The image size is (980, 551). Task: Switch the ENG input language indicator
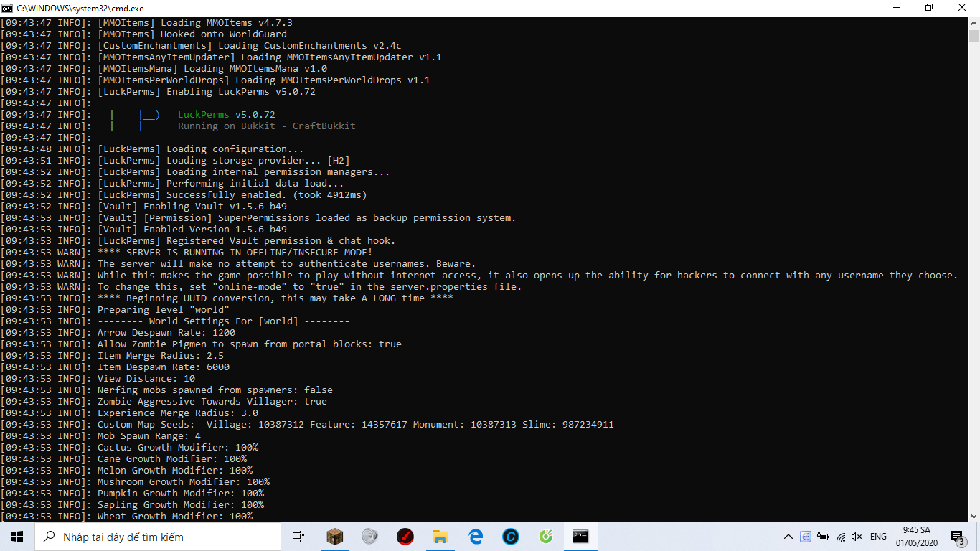click(x=878, y=537)
